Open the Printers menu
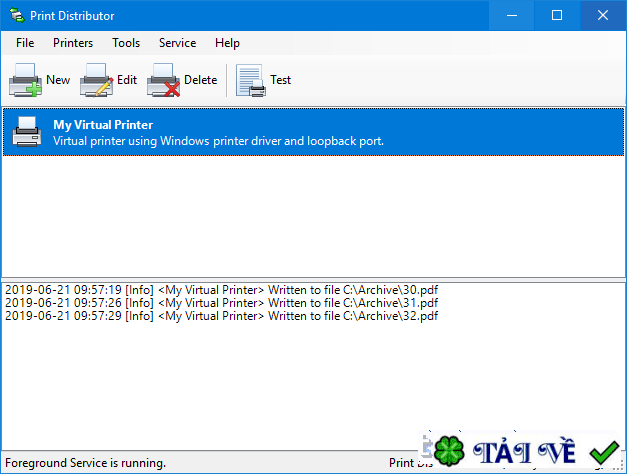The height and width of the screenshot is (474, 627). tap(73, 43)
